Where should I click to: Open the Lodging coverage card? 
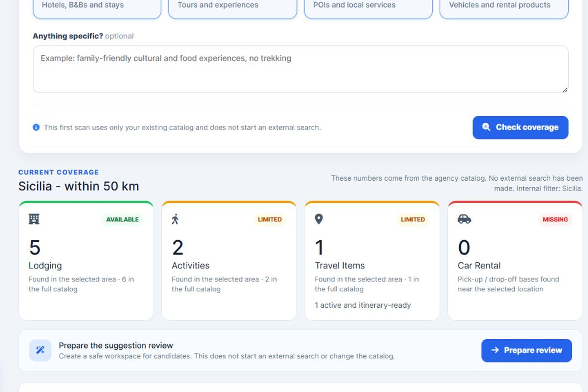[86, 261]
